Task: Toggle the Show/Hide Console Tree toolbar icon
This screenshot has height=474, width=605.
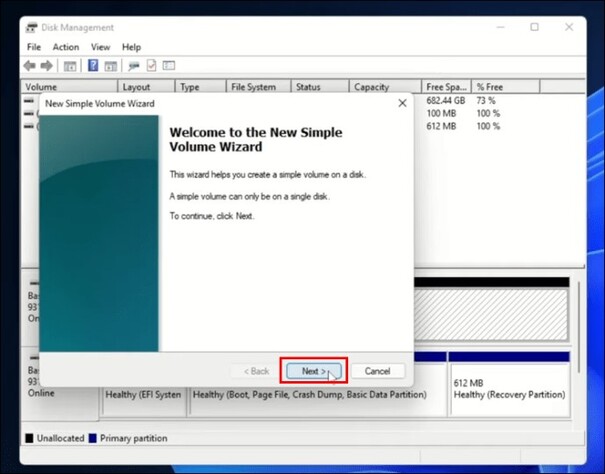Action: point(70,66)
